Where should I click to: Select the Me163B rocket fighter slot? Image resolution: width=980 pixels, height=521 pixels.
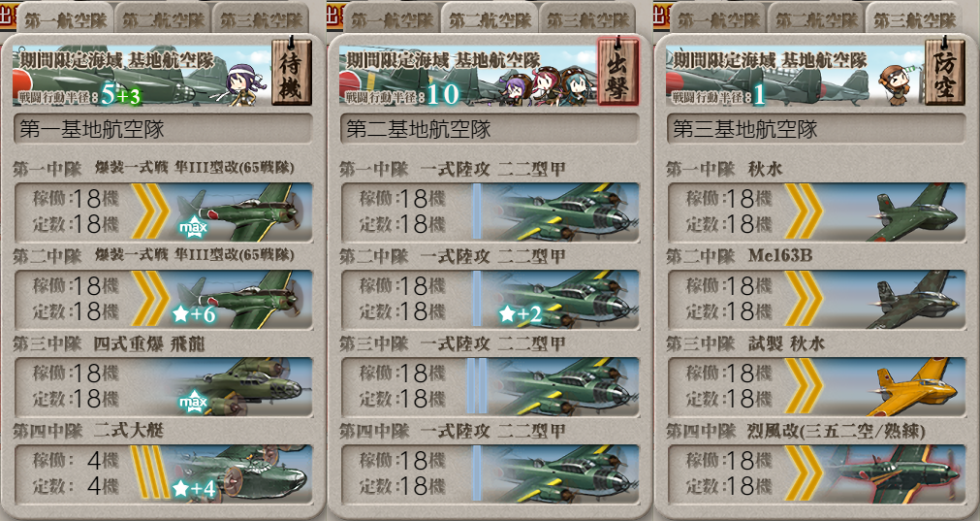tap(816, 299)
